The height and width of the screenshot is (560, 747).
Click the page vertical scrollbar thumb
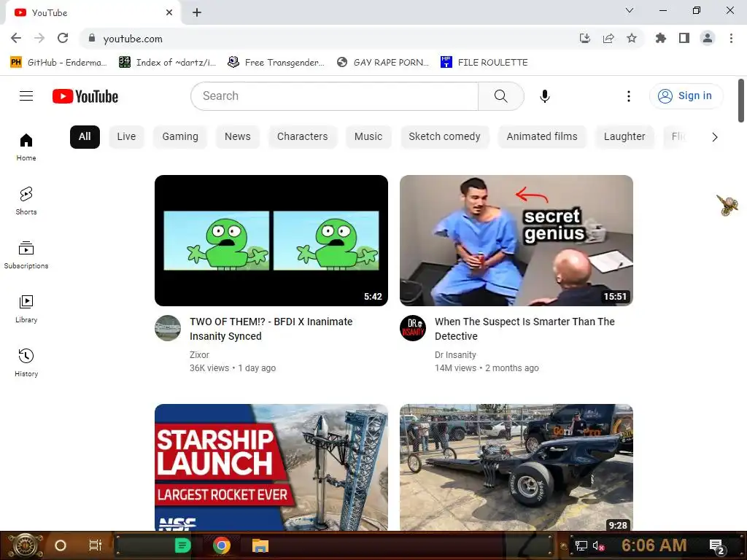click(x=741, y=100)
